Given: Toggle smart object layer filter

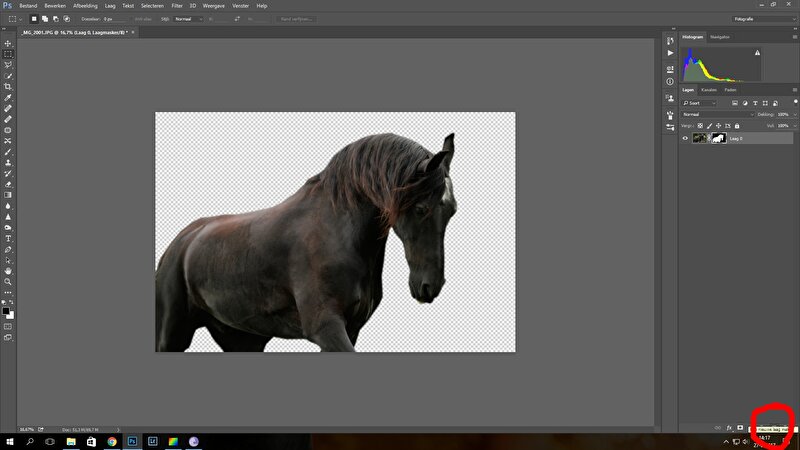Looking at the screenshot, I should coord(776,103).
